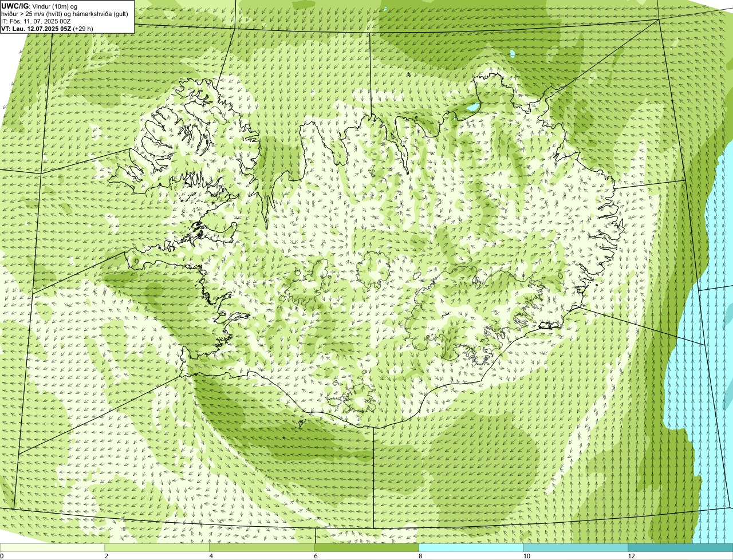
Task: Click the "IT: Fös. 11. 07. 2025 00Z" line
Action: click(36, 21)
